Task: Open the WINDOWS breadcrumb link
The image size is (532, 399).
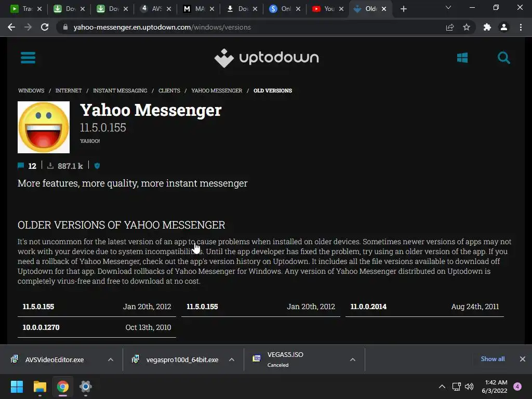Action: [x=31, y=90]
